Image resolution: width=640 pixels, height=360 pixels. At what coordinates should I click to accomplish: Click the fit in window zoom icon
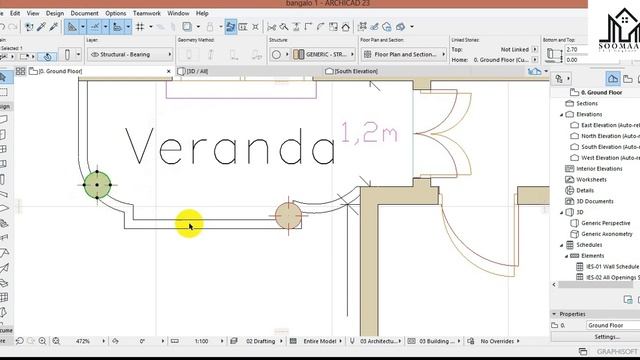pyautogui.click(x=56, y=341)
